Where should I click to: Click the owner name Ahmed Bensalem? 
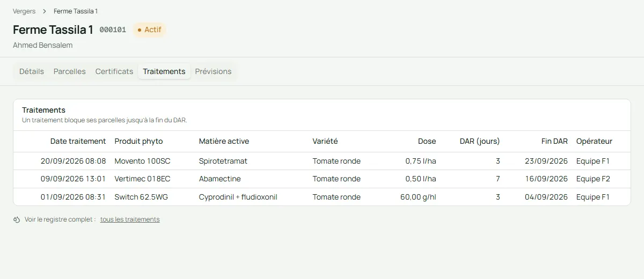pyautogui.click(x=42, y=45)
